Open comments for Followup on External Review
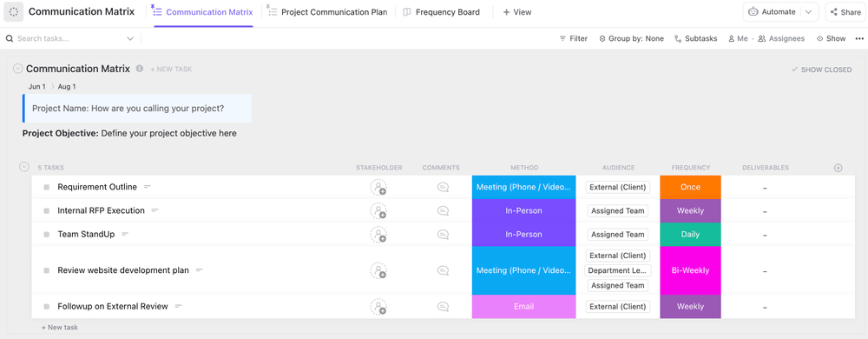Viewport: 868px width, 339px height. pos(443,307)
